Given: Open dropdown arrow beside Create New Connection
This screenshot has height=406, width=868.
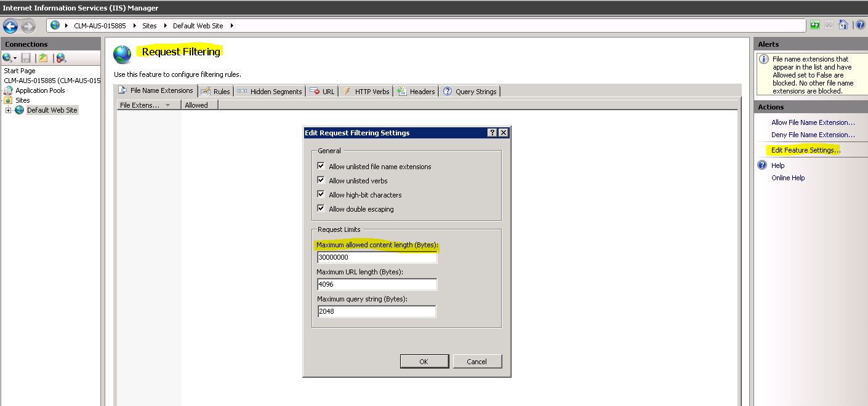Looking at the screenshot, I should coord(15,58).
